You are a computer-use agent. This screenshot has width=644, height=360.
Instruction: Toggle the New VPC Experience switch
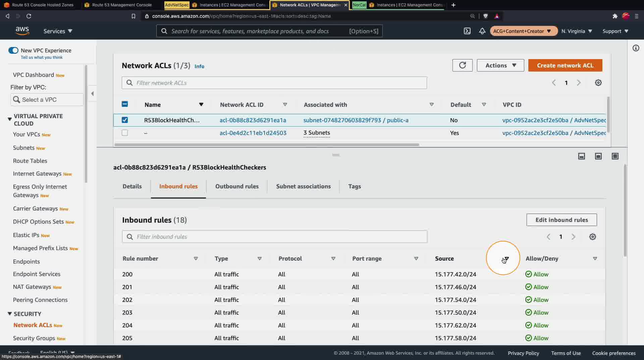click(13, 50)
